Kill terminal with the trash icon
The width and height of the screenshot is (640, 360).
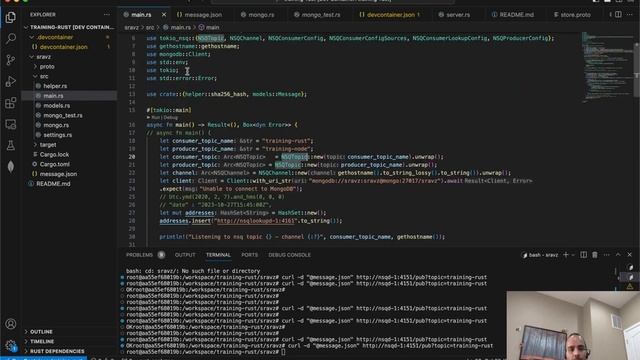(x=595, y=255)
